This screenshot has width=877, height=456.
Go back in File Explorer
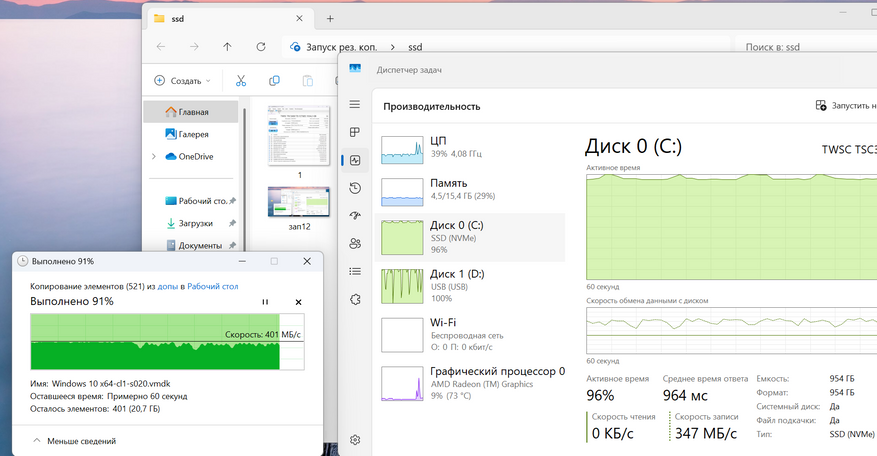point(161,47)
